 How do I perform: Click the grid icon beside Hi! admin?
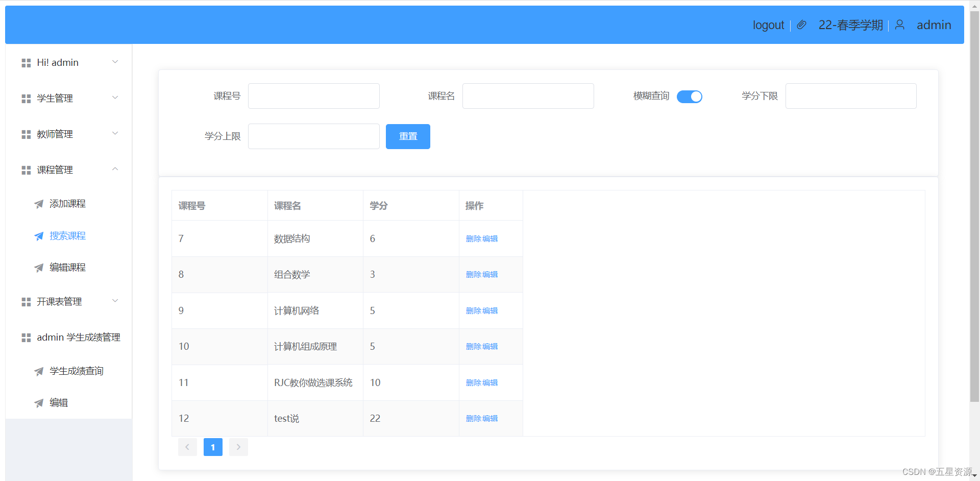26,63
